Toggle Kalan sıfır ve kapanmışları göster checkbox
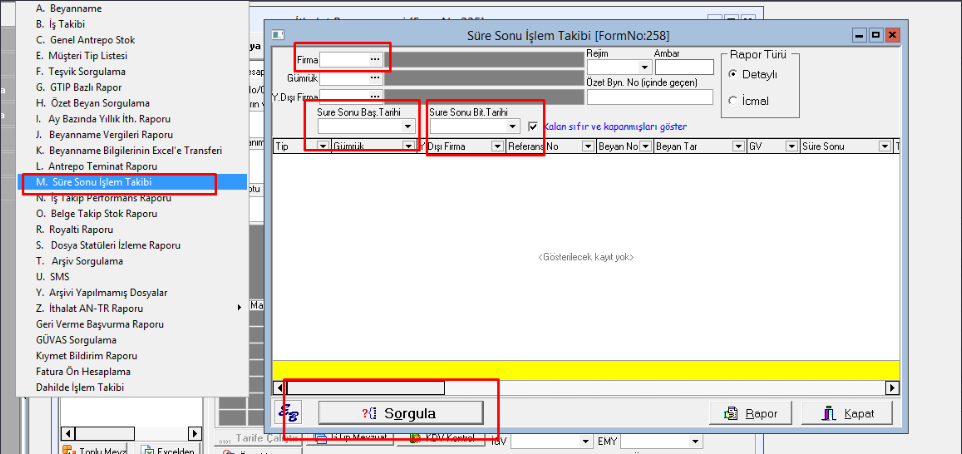Viewport: 962px width, 454px height. click(533, 127)
